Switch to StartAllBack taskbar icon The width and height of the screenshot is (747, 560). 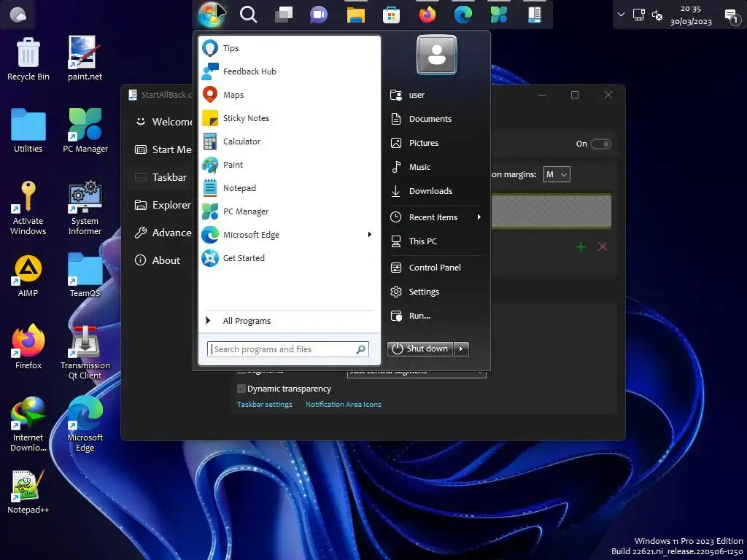coord(535,15)
